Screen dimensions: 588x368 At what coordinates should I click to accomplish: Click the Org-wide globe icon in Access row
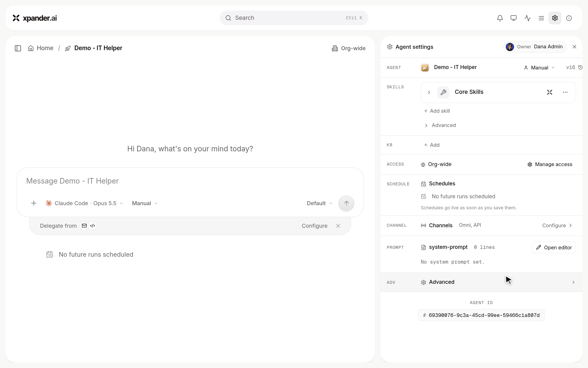click(423, 165)
